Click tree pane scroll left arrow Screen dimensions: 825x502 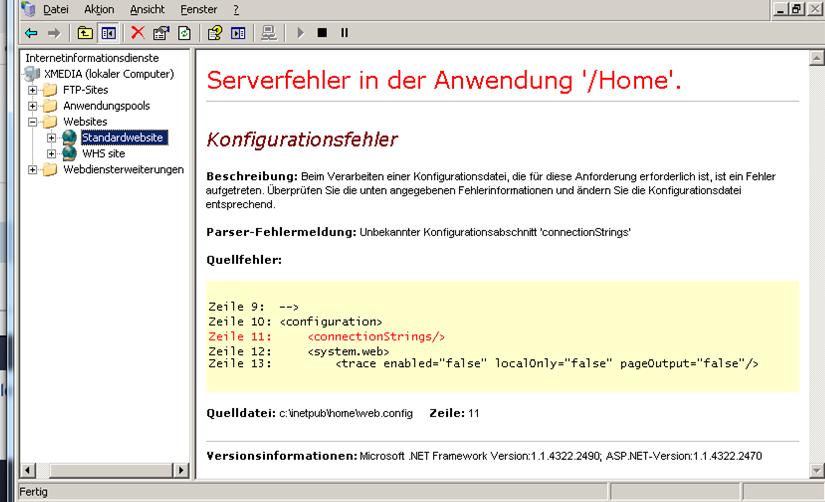(x=27, y=470)
